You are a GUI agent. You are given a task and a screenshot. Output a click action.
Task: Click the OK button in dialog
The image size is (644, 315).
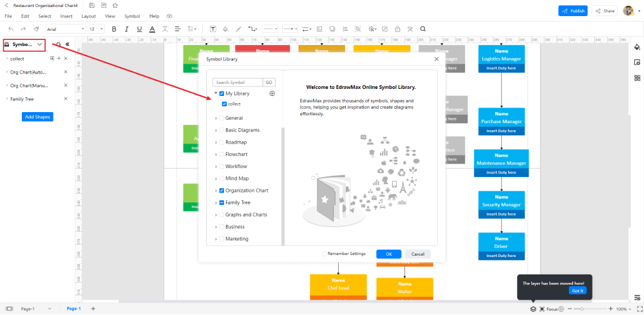(388, 254)
